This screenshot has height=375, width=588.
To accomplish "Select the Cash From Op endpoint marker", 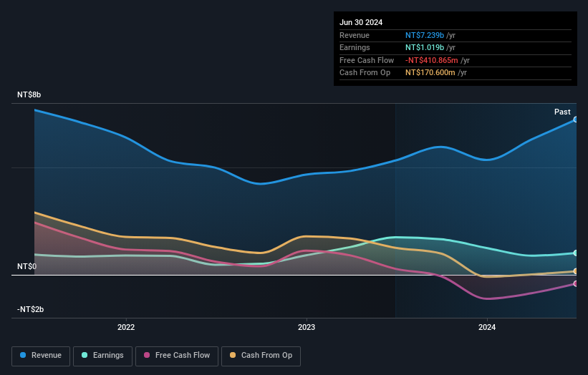I will click(x=575, y=271).
